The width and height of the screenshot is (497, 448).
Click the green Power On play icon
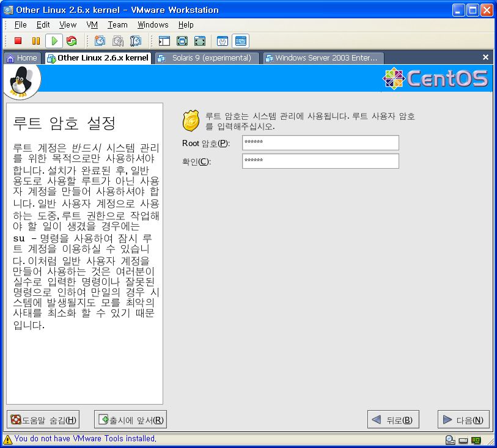coord(54,41)
